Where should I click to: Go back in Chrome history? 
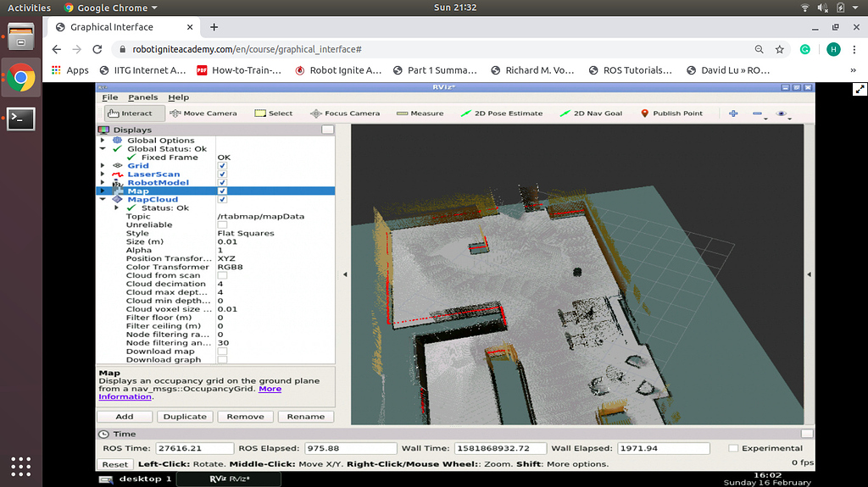57,49
